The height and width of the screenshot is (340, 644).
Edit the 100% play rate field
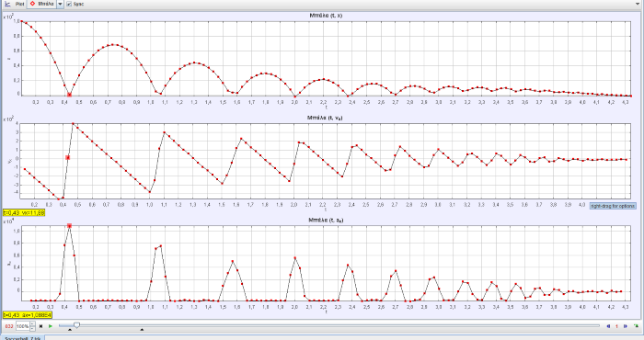click(23, 326)
